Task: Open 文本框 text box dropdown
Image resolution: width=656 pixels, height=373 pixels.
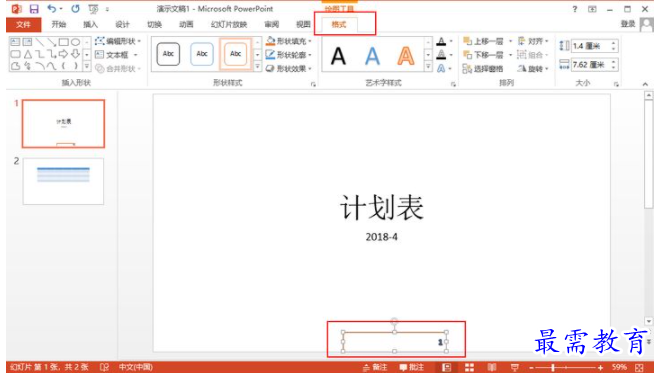Action: coord(116,55)
